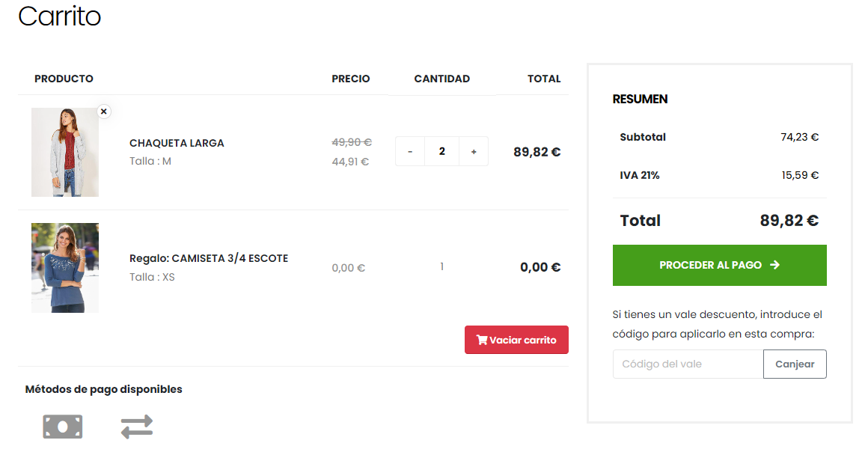
Task: Decrease Chaqueta Larga quantity with minus button
Action: (410, 151)
